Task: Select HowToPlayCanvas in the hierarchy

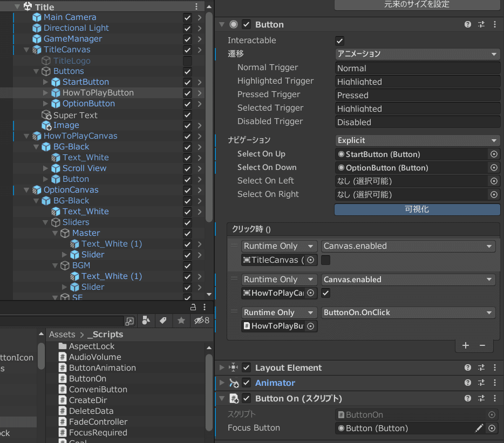Action: coord(80,136)
